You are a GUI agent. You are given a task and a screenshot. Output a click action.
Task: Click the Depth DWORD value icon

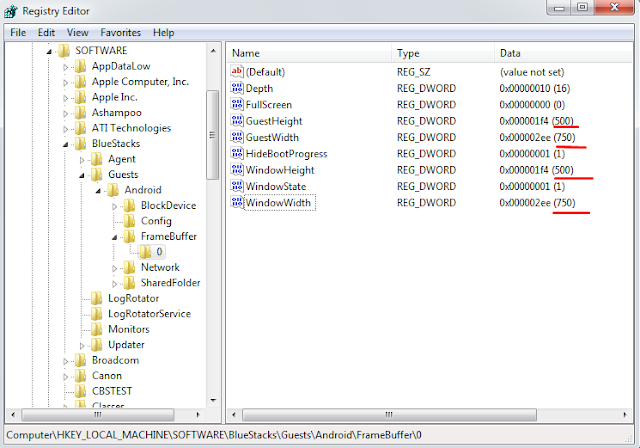[x=237, y=88]
